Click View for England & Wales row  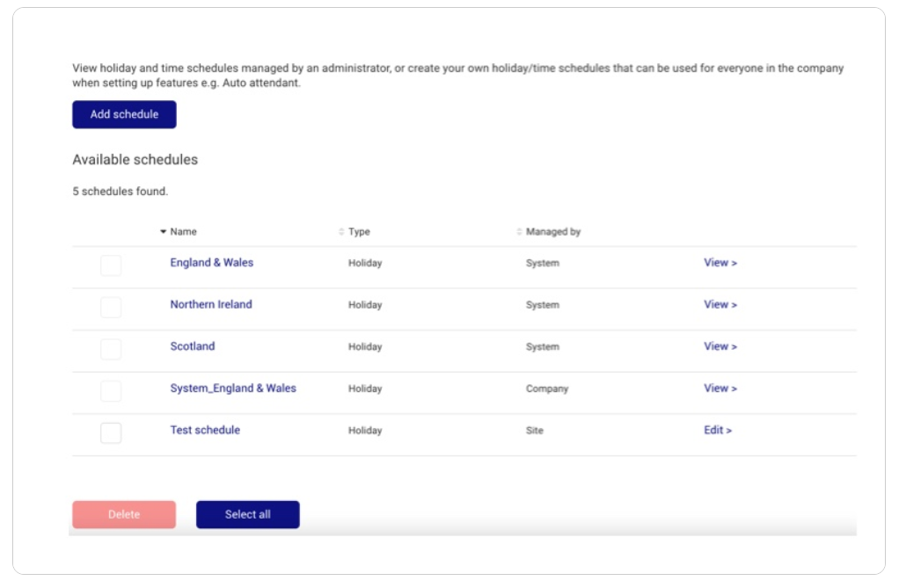coord(720,263)
